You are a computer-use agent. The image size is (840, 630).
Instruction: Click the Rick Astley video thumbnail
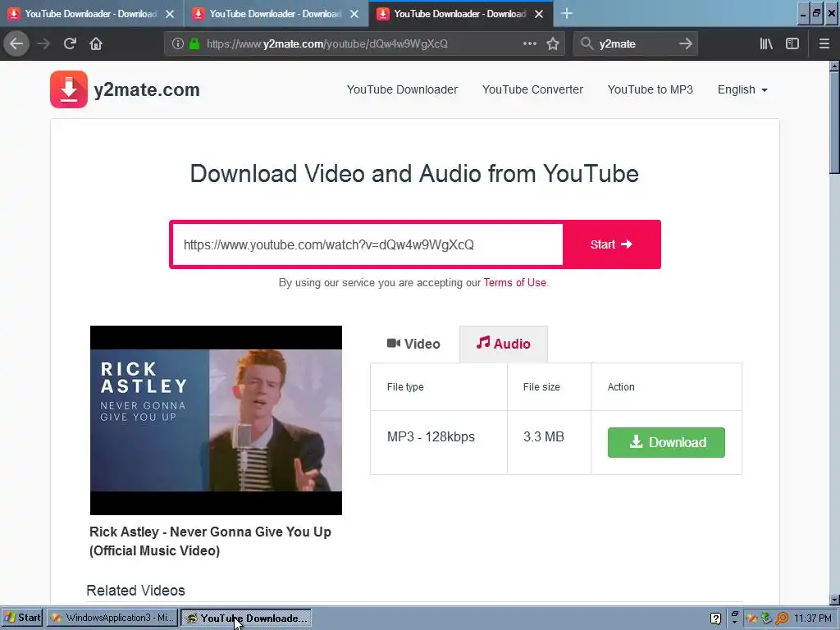[216, 421]
